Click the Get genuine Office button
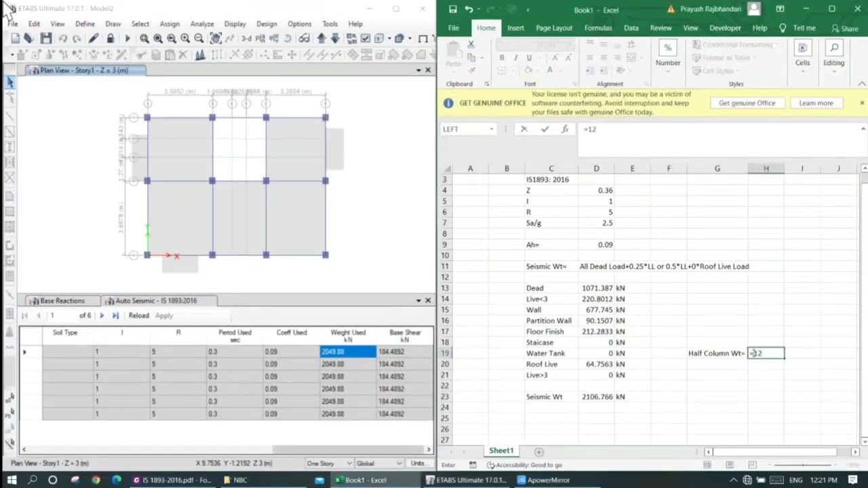 click(x=747, y=103)
